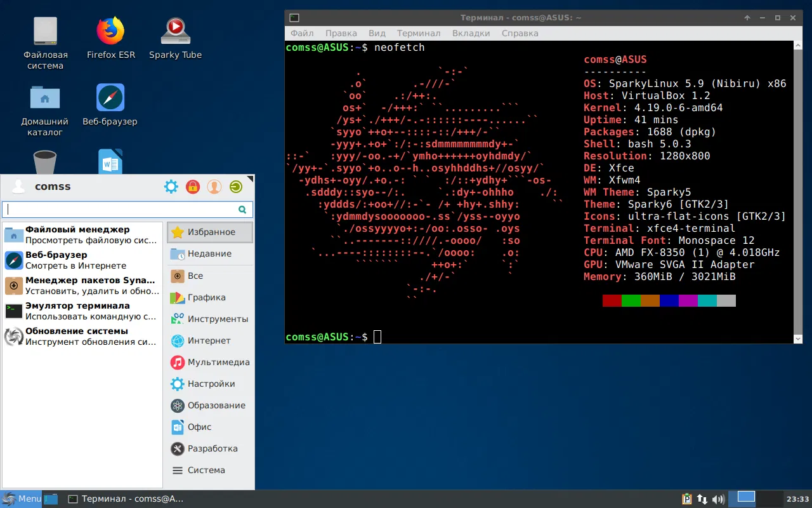Click the show desktop icon beside Menu
Screen dimensions: 812x508
click(x=51, y=499)
